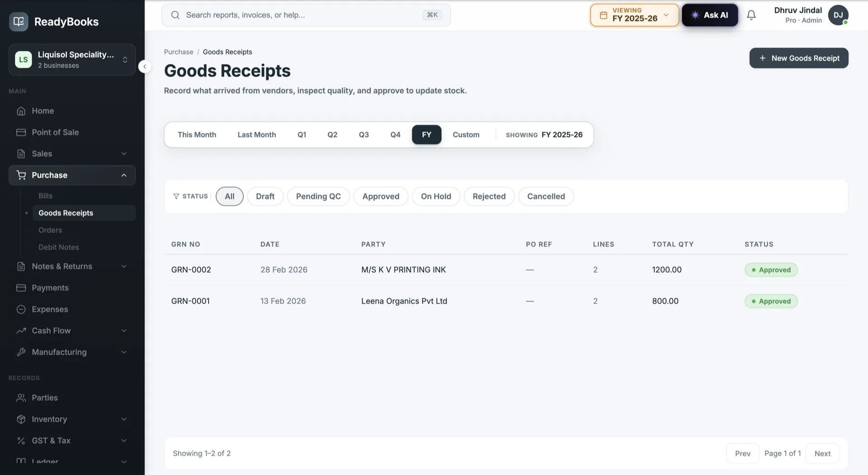Image resolution: width=868 pixels, height=475 pixels.
Task: Open the Viewing FY 2025-26 dropdown
Action: click(634, 15)
